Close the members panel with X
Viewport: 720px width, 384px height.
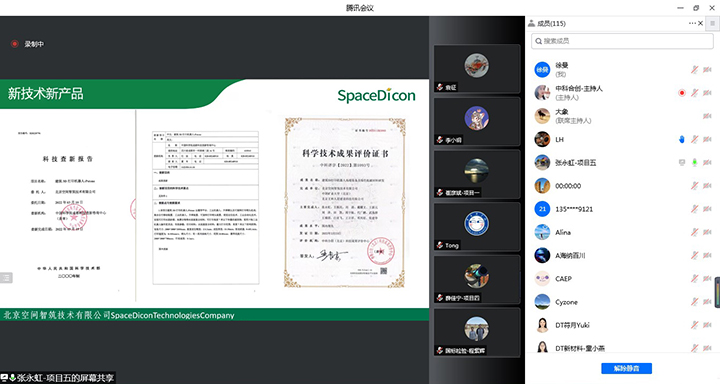click(701, 23)
